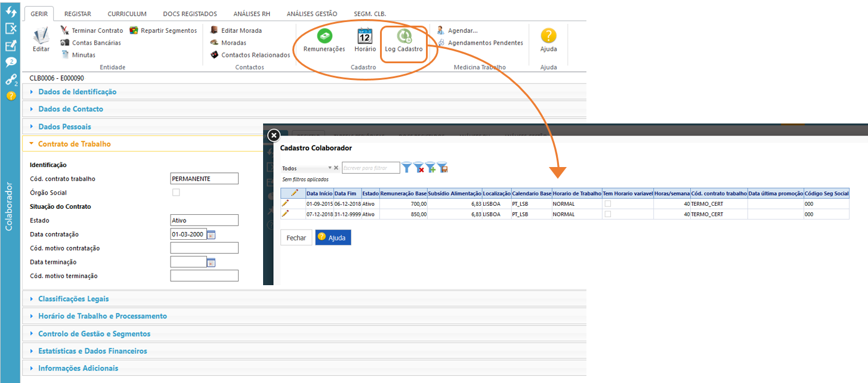This screenshot has width=868, height=383.
Task: Click the Escrever para filtrar input field
Action: 370,168
